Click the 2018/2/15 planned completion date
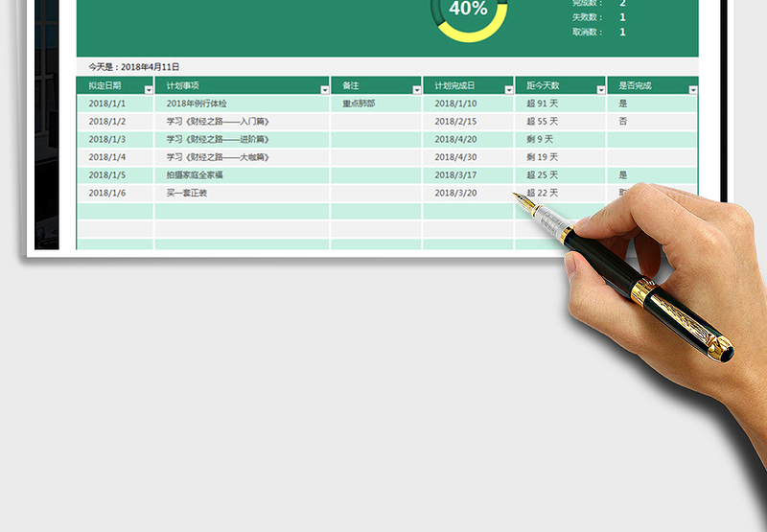The width and height of the screenshot is (767, 532). click(x=455, y=122)
